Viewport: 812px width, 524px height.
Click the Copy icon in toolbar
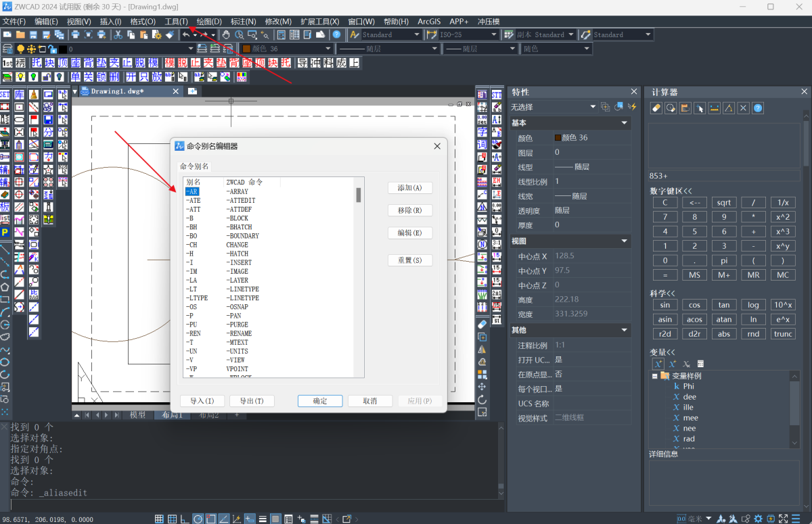pos(131,34)
